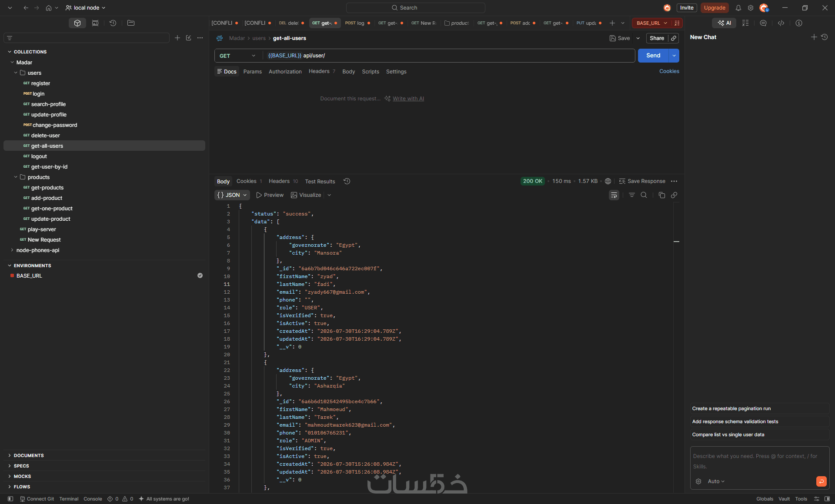Click the environment quick look icon

pos(677,23)
